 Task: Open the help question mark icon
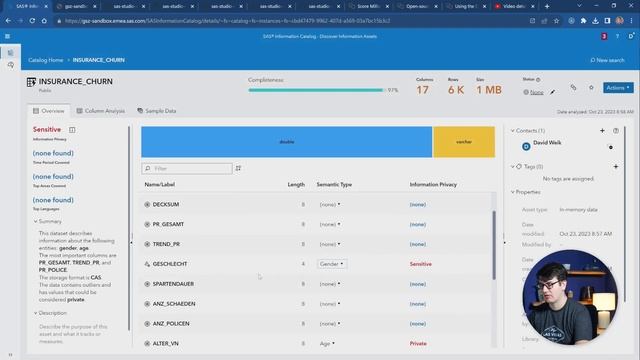click(x=617, y=36)
